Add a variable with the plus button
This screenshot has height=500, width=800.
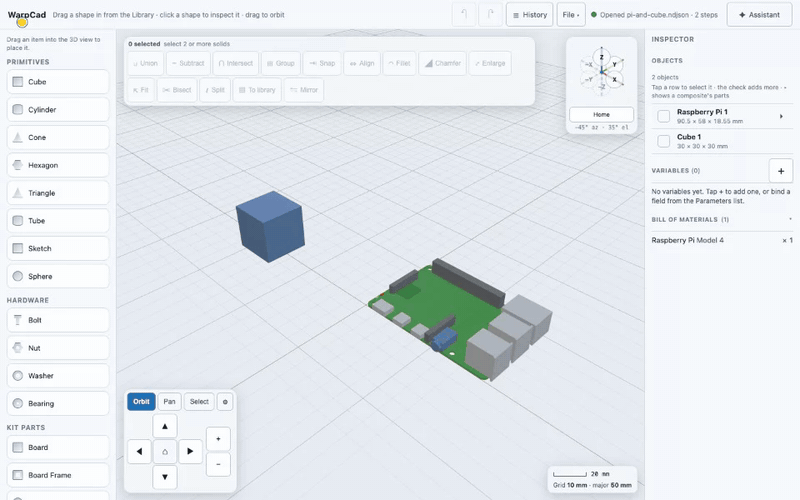[781, 171]
